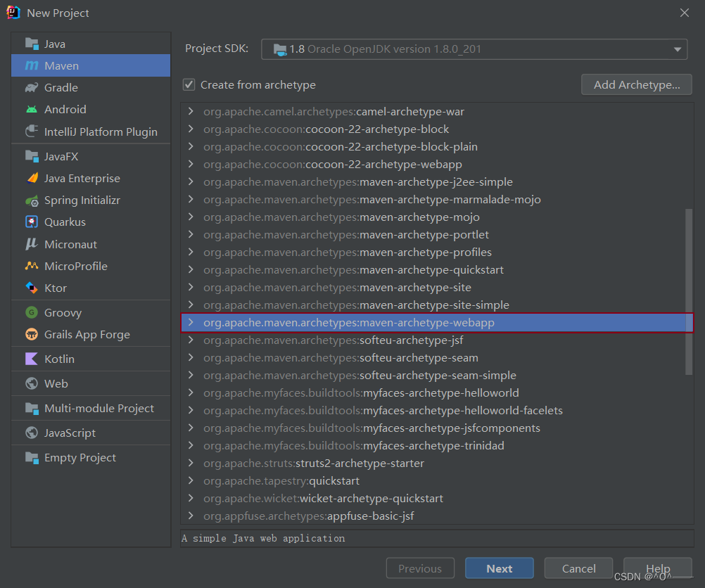Viewport: 705px width, 588px height.
Task: Click the Kotlin K icon
Action: (32, 359)
